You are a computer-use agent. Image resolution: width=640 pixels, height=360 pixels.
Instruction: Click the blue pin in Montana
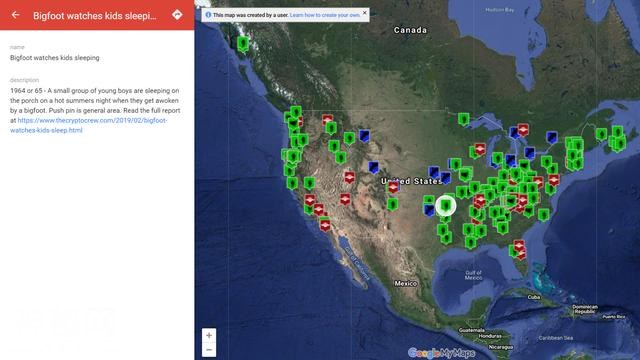coord(364,136)
